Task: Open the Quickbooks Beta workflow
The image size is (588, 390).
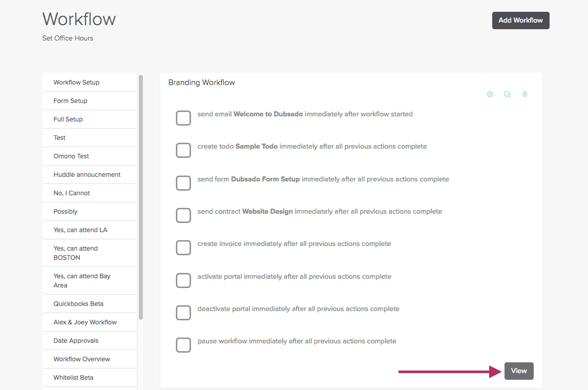Action: (x=78, y=304)
